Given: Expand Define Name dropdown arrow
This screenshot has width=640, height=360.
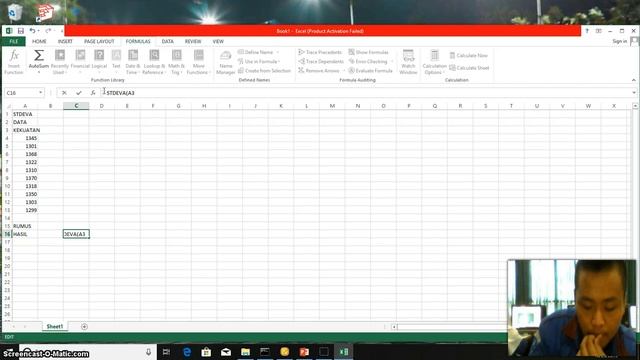Looking at the screenshot, I should pos(278,52).
